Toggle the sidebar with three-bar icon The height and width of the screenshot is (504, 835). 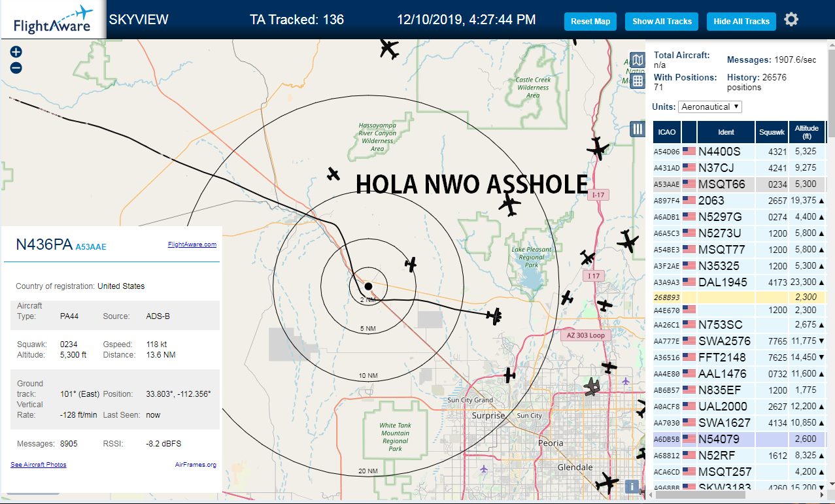point(638,129)
